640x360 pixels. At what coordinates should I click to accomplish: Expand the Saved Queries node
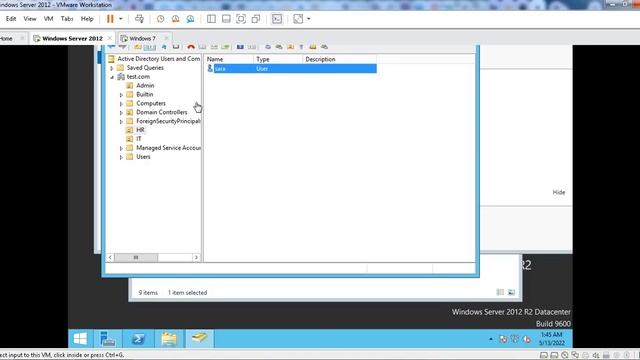112,68
